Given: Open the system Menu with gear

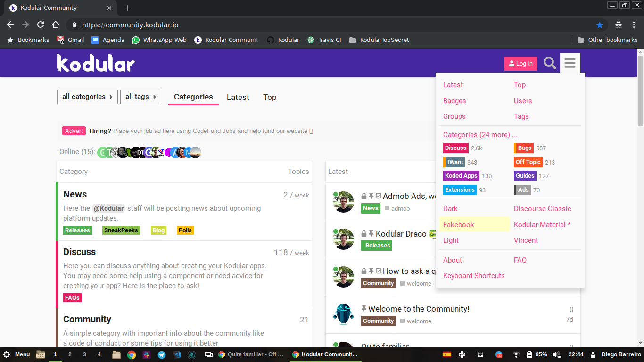Looking at the screenshot, I should click(17, 354).
